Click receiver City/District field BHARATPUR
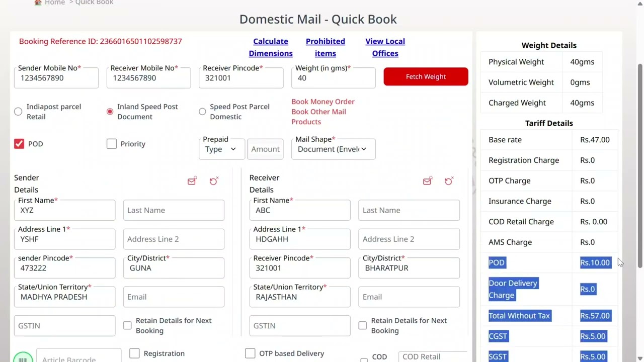Viewport: 644px width, 362px height. click(409, 268)
